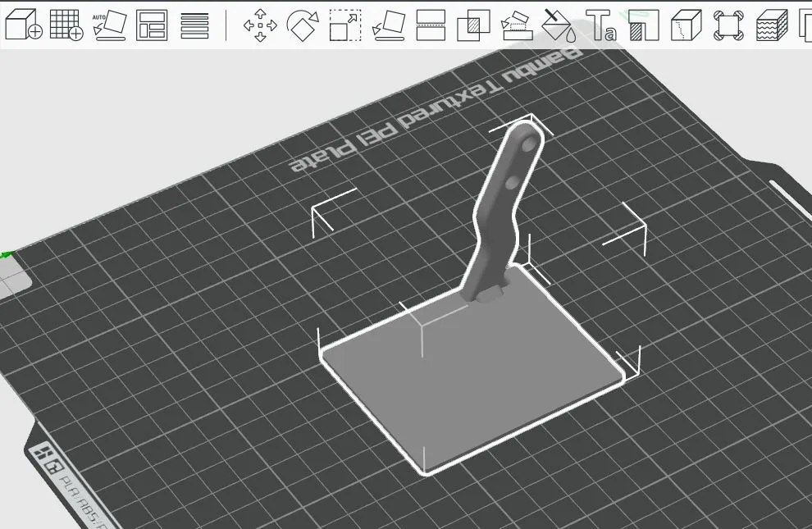Open the Support painting tool

(644, 25)
